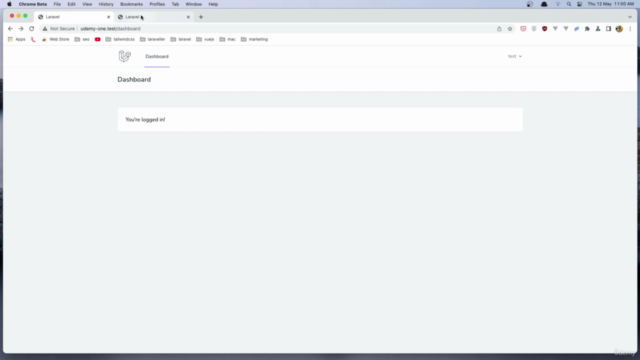This screenshot has height=360, width=640.
Task: Open the Chrome profile avatar
Action: point(619,29)
